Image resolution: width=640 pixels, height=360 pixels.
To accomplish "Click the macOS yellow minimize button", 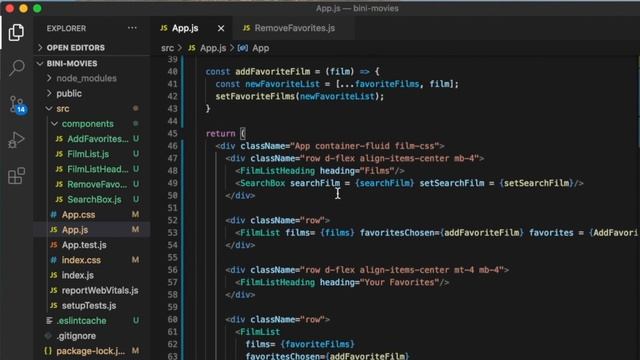I will pyautogui.click(x=24, y=8).
